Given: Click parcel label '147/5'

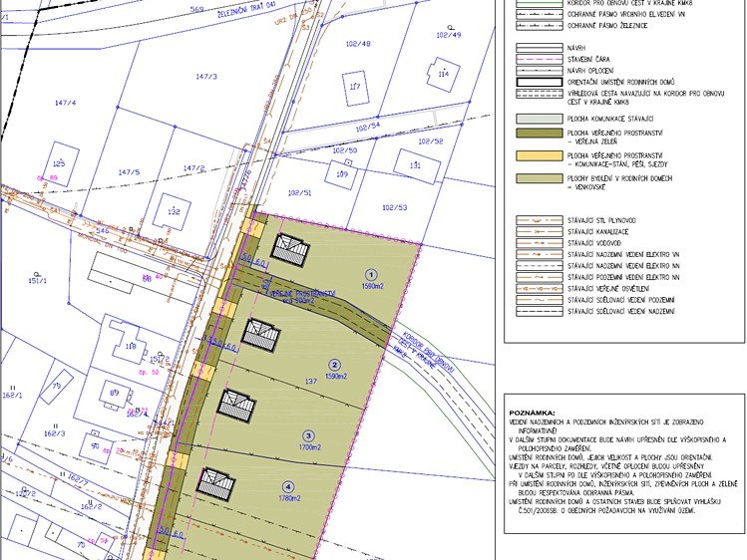Looking at the screenshot, I should point(129,172).
